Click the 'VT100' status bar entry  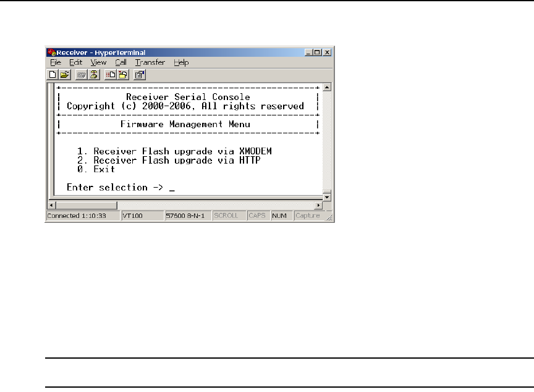coord(143,215)
